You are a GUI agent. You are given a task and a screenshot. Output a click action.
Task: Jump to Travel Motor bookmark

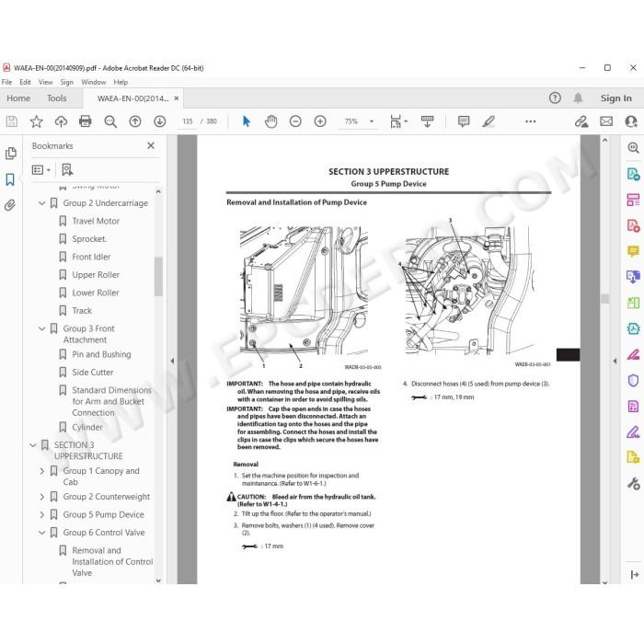pos(96,221)
